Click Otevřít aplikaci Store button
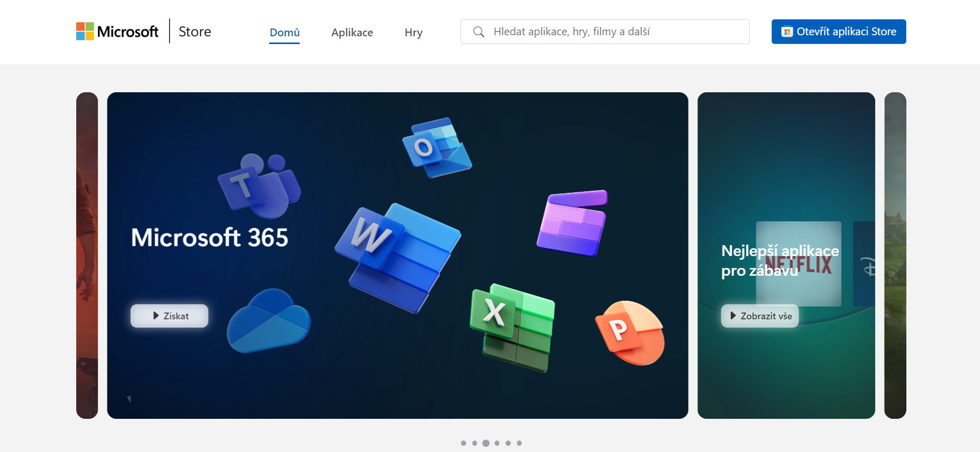 (x=838, y=32)
